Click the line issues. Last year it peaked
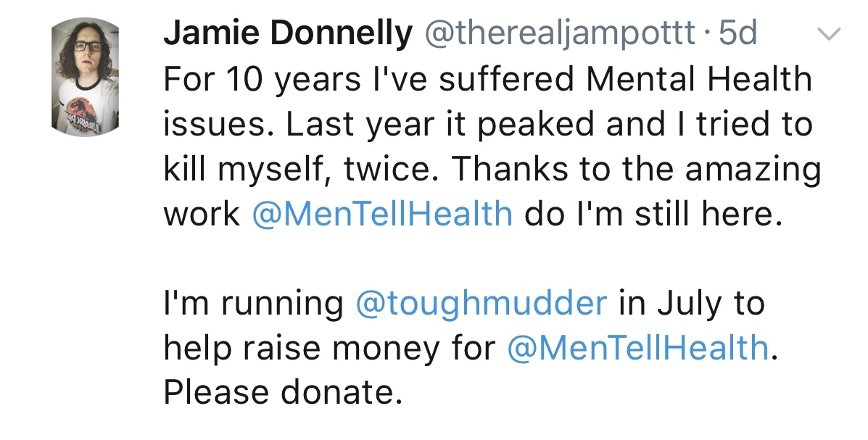Viewport: 868px width, 440px height. click(488, 124)
